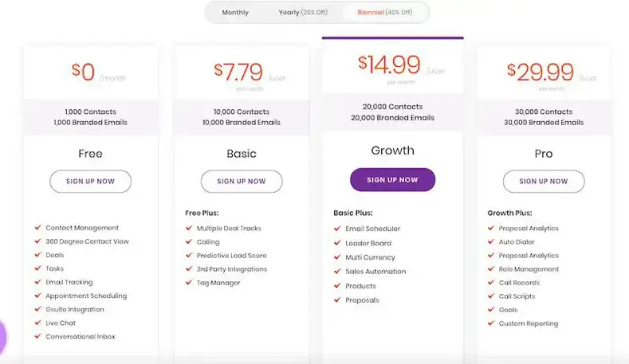629x364 pixels.
Task: Open the purple chat bubble widget
Action: point(2,337)
